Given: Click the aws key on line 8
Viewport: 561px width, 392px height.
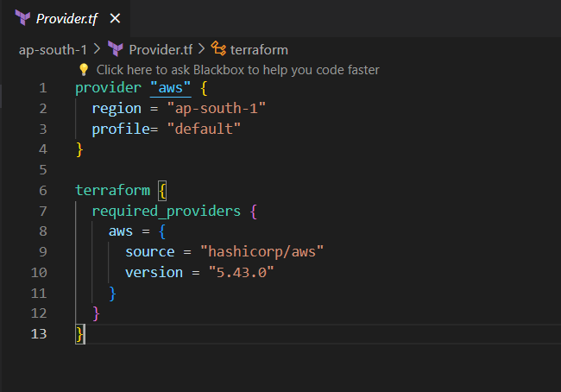Looking at the screenshot, I should [x=121, y=231].
